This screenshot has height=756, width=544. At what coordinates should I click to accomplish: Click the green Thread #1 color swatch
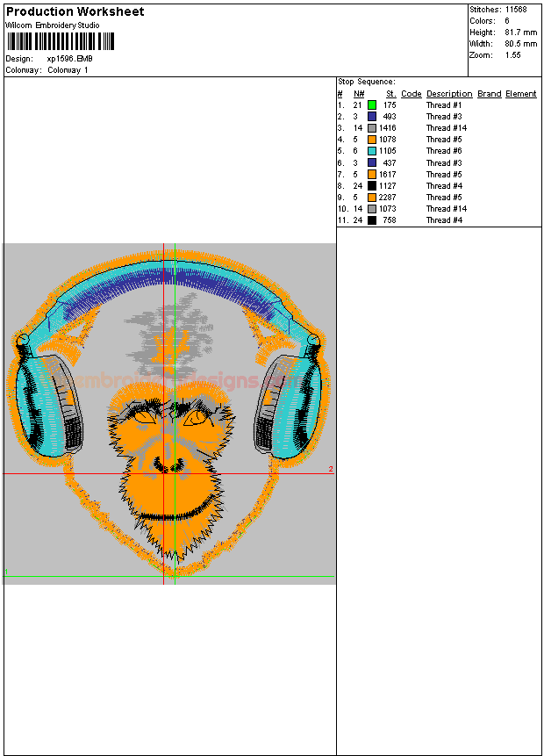(x=372, y=104)
